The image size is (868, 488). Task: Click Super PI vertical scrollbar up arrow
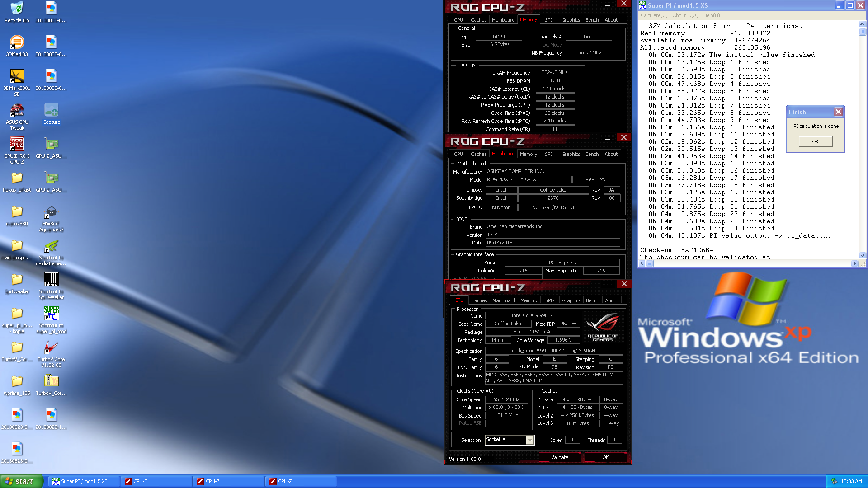862,24
